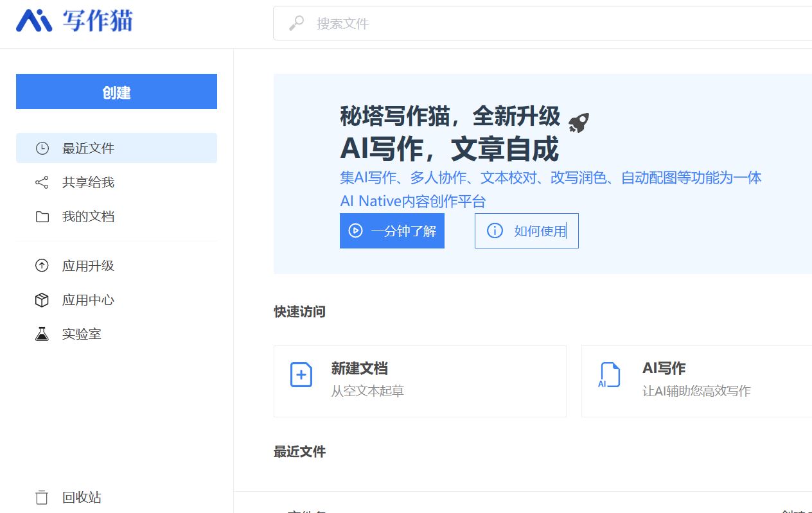Click the share icon next to 共享给我
This screenshot has height=513, width=812.
point(42,182)
